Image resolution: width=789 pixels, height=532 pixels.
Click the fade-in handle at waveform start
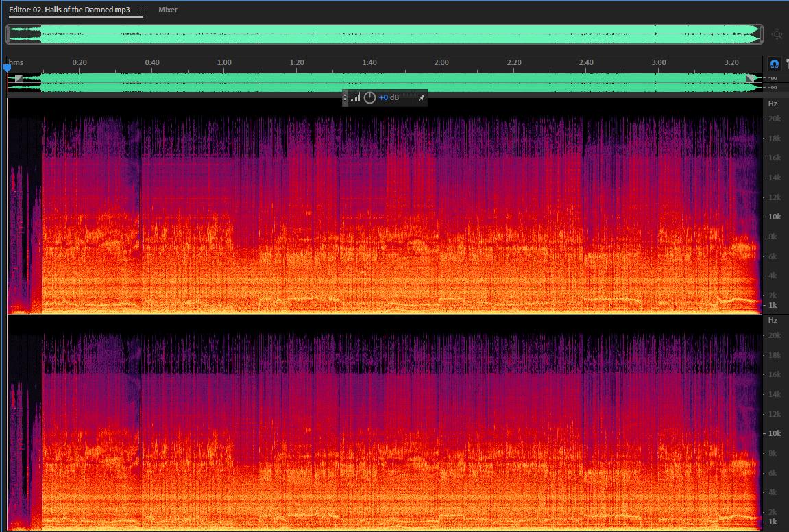point(19,78)
